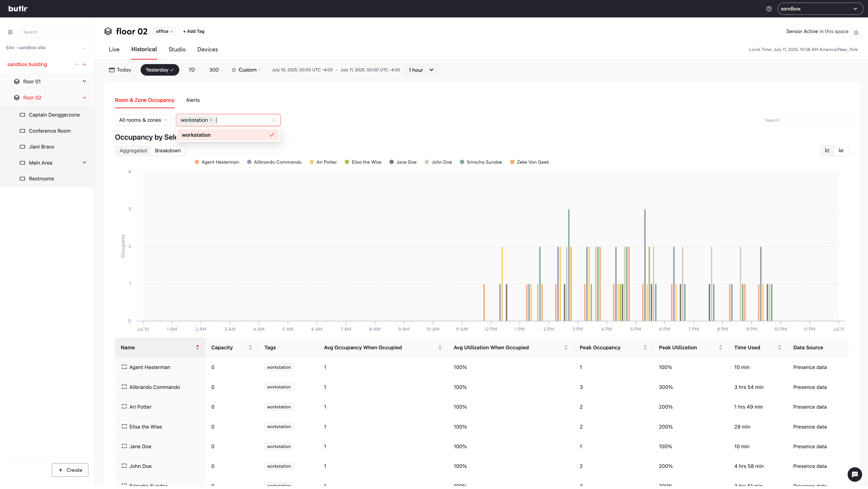Sort by Avg Utilization When Occupied
The image size is (868, 489).
point(566,348)
